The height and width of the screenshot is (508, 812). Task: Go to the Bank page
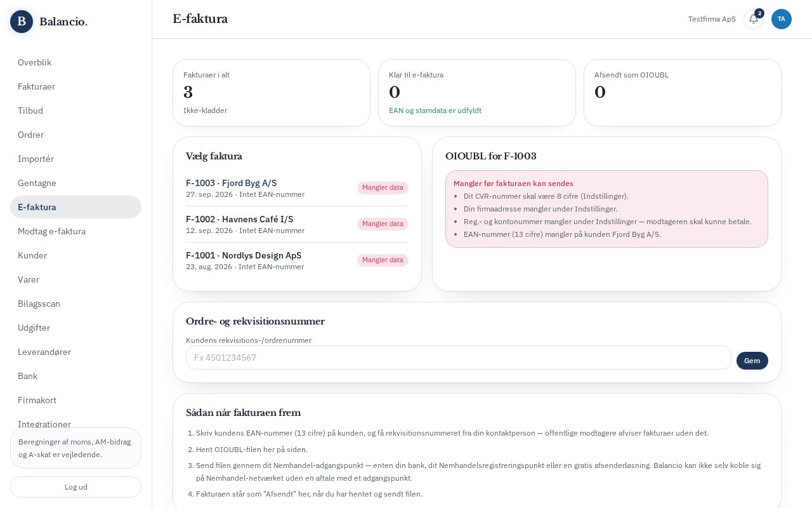click(x=75, y=376)
